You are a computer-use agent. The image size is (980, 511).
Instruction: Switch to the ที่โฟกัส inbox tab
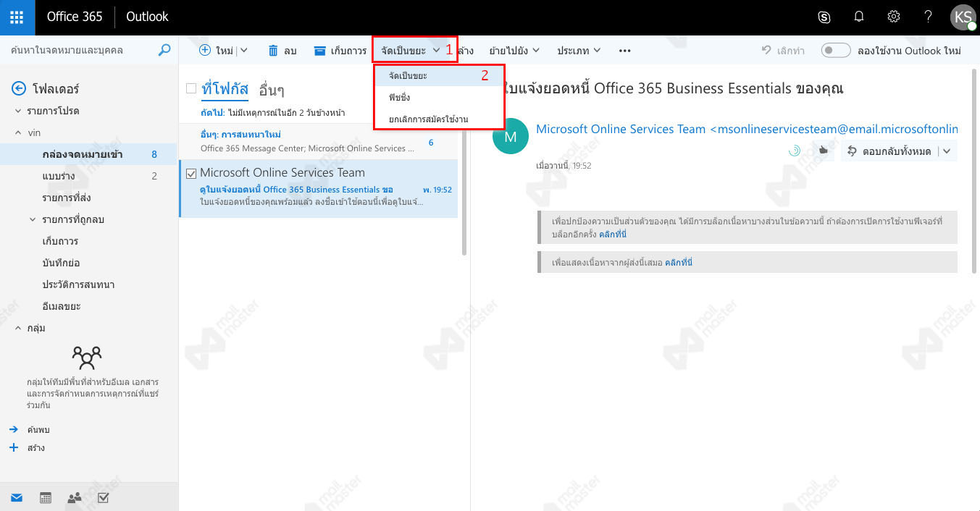[225, 90]
